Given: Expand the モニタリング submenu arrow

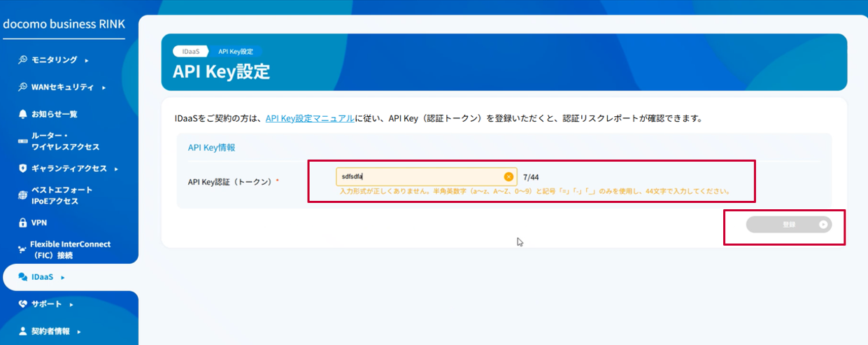Looking at the screenshot, I should pyautogui.click(x=87, y=61).
